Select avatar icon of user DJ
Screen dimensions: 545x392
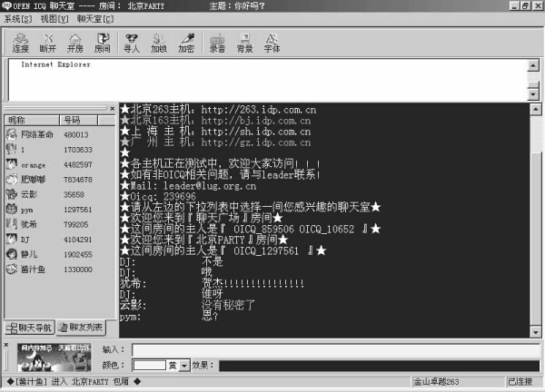(12, 239)
